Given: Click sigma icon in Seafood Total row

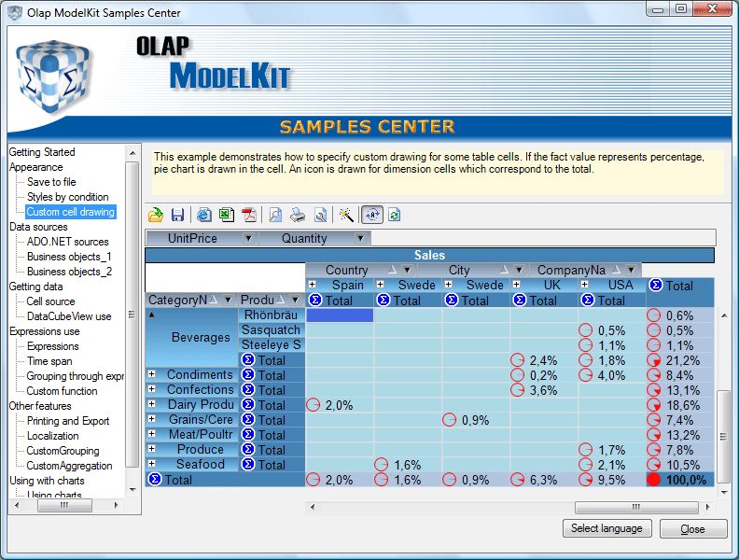Looking at the screenshot, I should (x=248, y=465).
